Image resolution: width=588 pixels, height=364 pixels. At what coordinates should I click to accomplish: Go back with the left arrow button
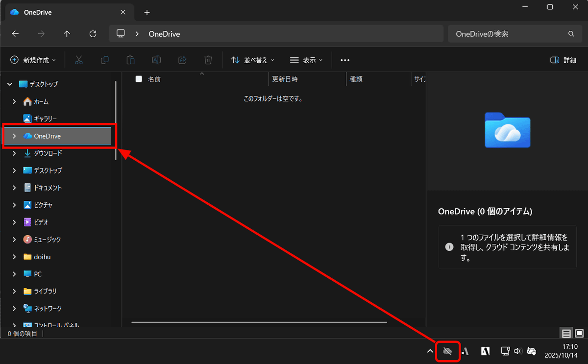pos(15,34)
